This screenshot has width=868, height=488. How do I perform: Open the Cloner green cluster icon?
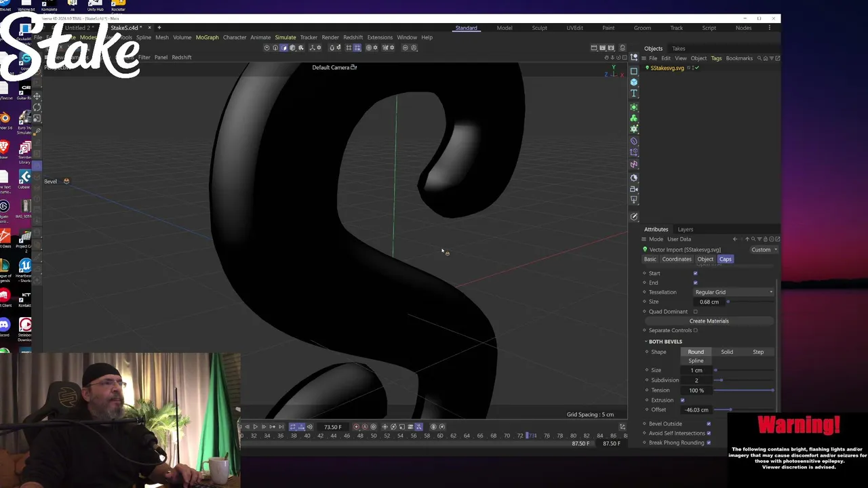(634, 118)
